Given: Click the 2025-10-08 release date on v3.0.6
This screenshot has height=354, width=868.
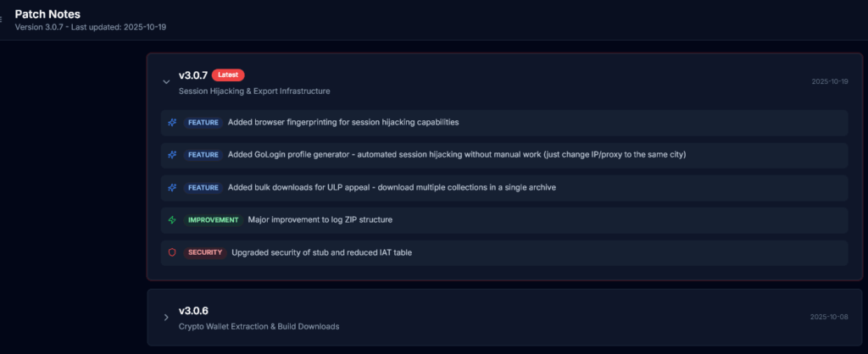Looking at the screenshot, I should 829,318.
